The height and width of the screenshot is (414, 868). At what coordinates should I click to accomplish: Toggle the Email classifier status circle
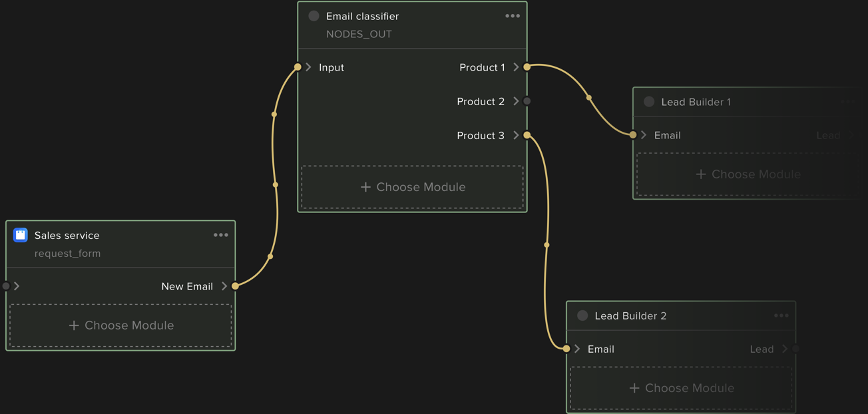314,16
